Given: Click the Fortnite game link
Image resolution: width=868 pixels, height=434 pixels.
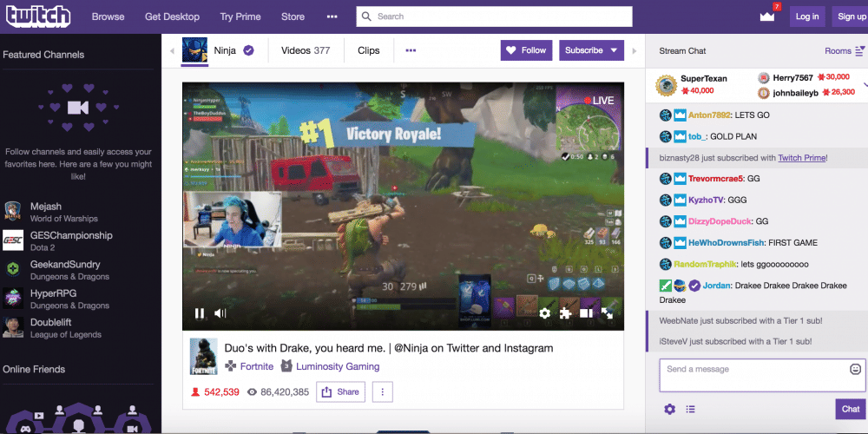Looking at the screenshot, I should pos(256,366).
